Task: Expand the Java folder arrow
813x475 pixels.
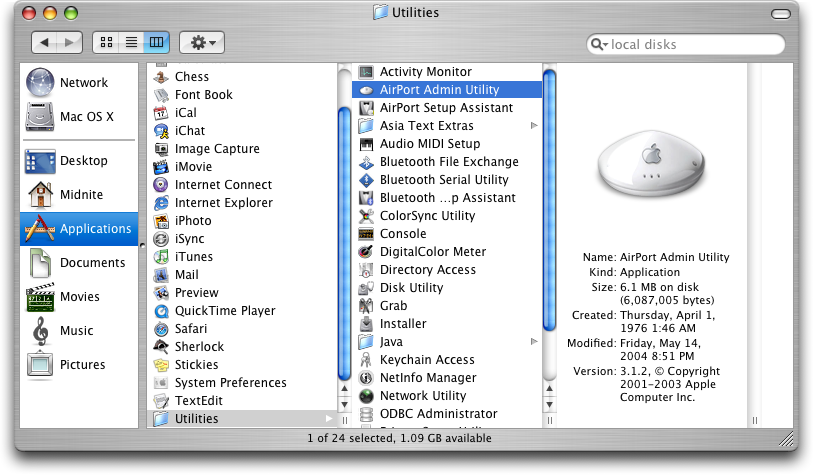Action: tap(534, 342)
